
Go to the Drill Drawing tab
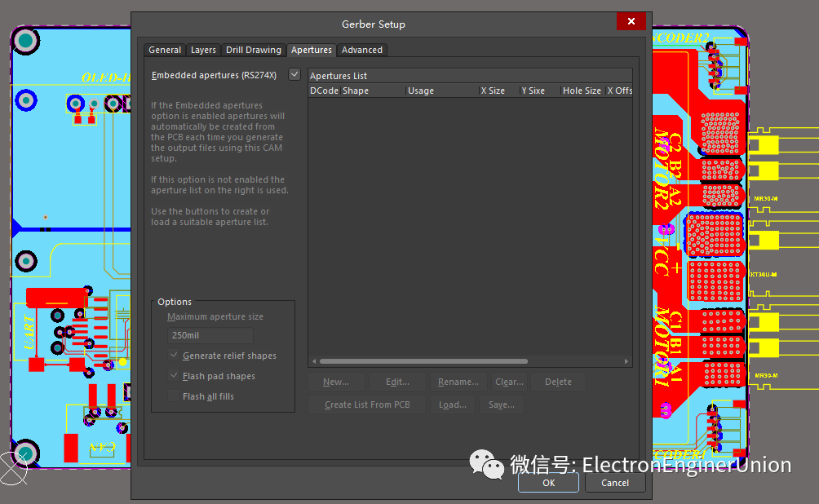click(253, 50)
